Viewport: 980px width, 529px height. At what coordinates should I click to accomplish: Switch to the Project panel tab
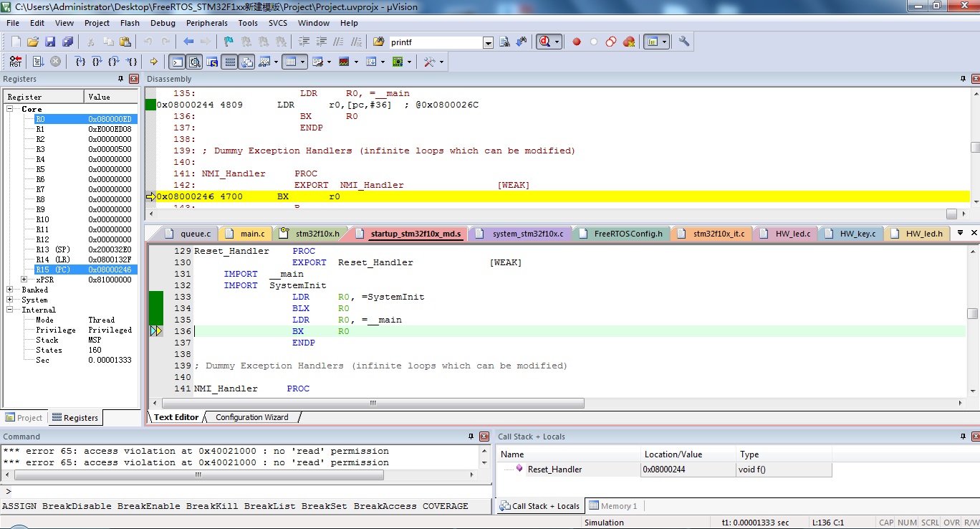pyautogui.click(x=24, y=418)
